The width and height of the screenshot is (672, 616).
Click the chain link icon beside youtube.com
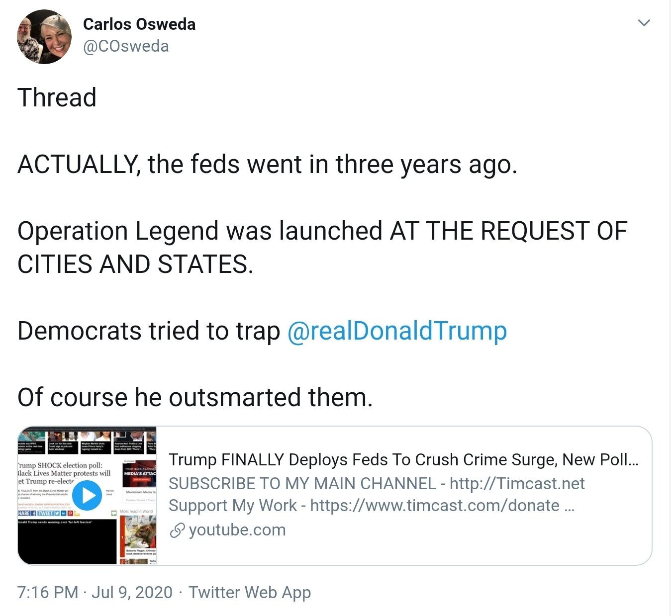click(x=177, y=530)
